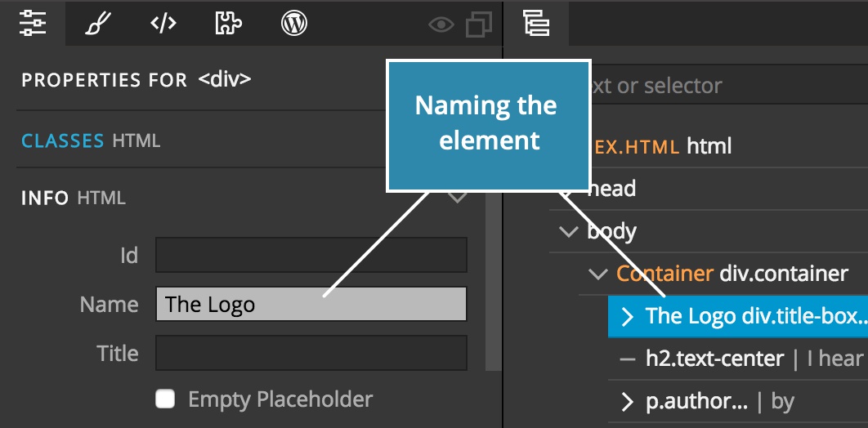Collapse the body tree node
The height and width of the screenshot is (428, 868).
(x=569, y=231)
